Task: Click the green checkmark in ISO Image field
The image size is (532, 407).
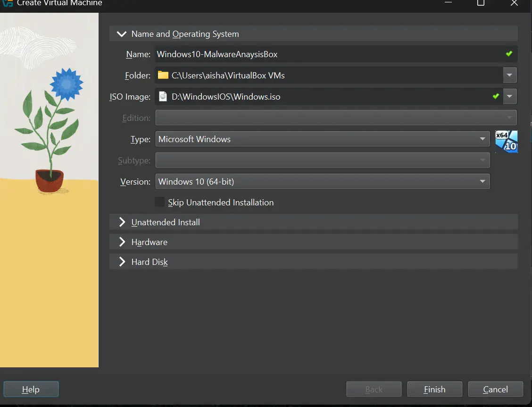Action: click(496, 96)
